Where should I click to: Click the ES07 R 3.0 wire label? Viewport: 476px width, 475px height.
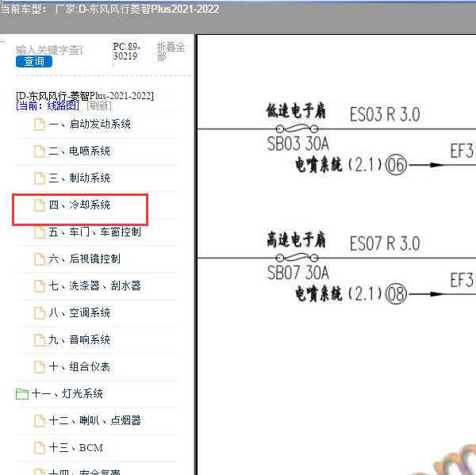(x=385, y=243)
